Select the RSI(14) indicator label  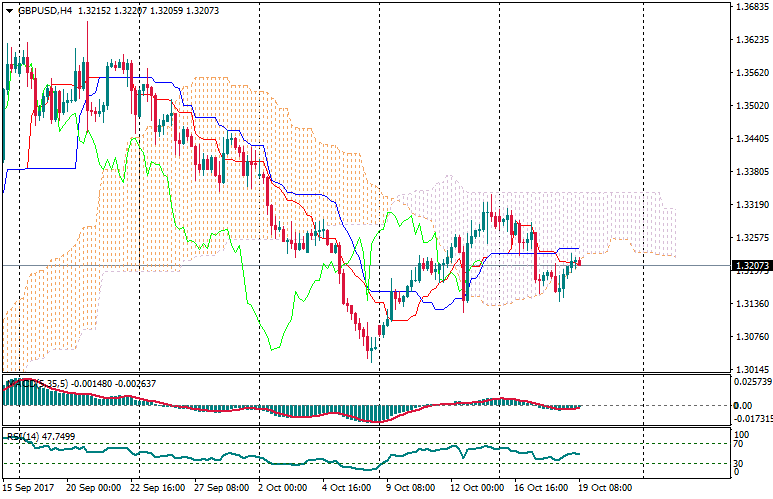click(x=20, y=437)
